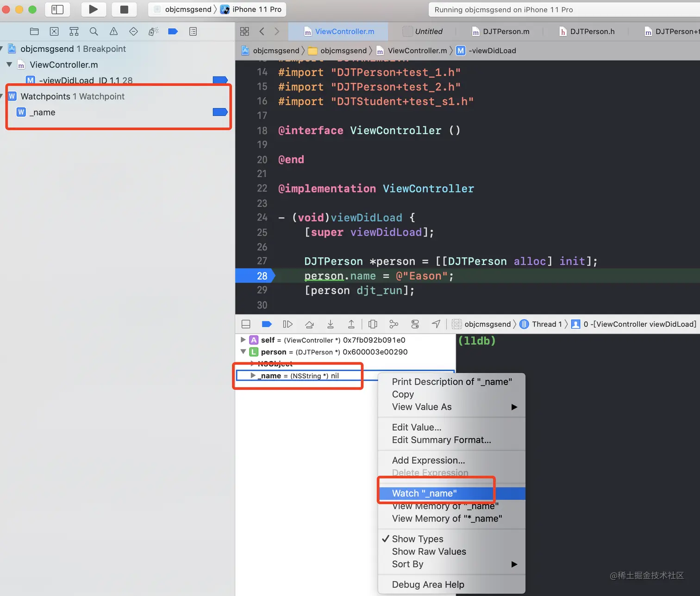Open the Debug Memory Graph
This screenshot has height=596, width=700.
point(394,324)
